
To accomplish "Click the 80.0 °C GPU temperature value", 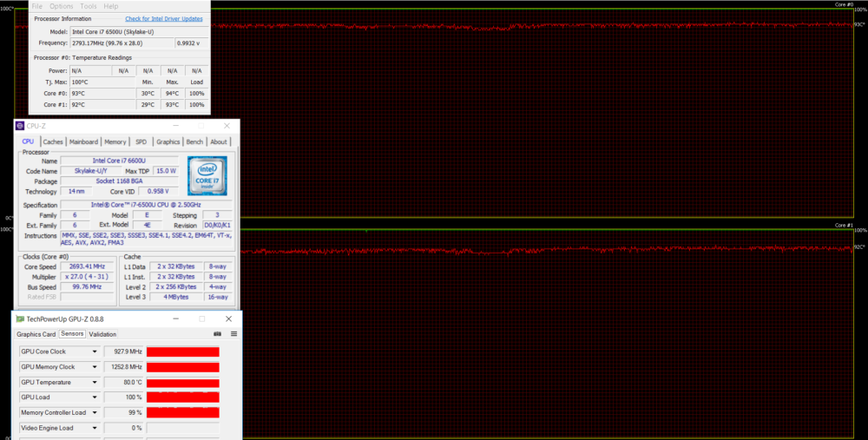I will point(124,383).
